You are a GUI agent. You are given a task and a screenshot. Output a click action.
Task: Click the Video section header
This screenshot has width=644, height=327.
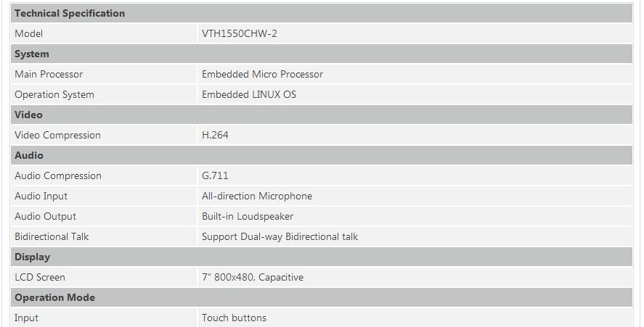29,115
